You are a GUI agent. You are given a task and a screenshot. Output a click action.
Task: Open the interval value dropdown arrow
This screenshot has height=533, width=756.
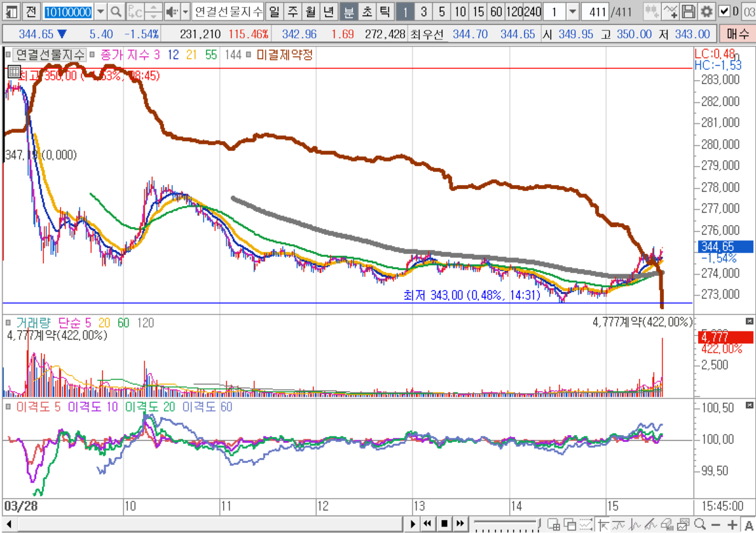coord(572,11)
